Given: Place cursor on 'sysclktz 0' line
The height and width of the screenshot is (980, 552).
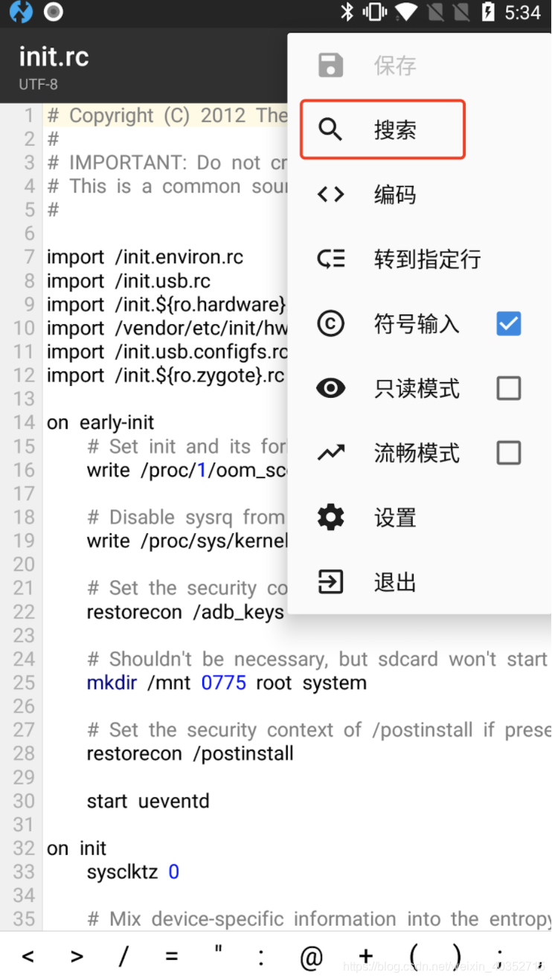Looking at the screenshot, I should pyautogui.click(x=133, y=871).
